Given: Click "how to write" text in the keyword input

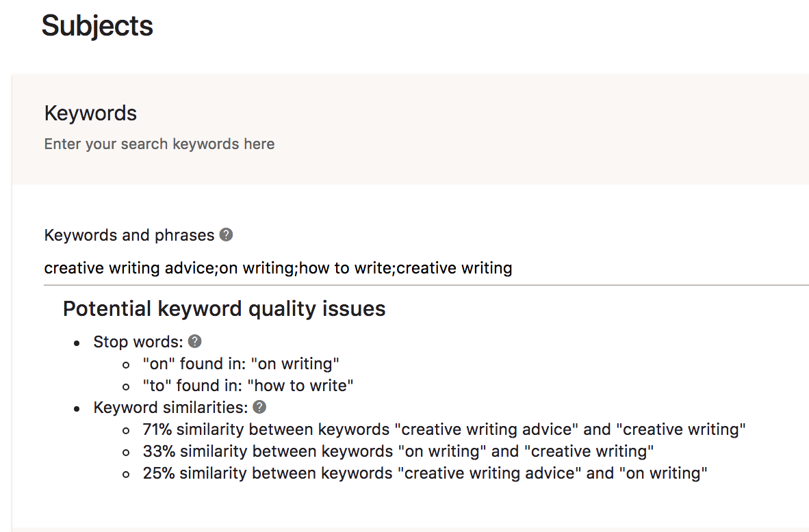Looking at the screenshot, I should 346,268.
